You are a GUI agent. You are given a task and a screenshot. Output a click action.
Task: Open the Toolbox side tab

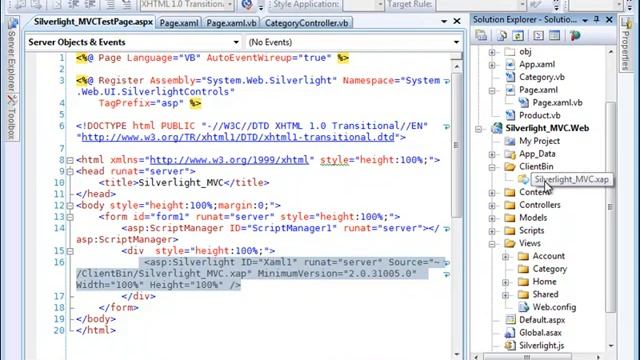click(x=11, y=118)
